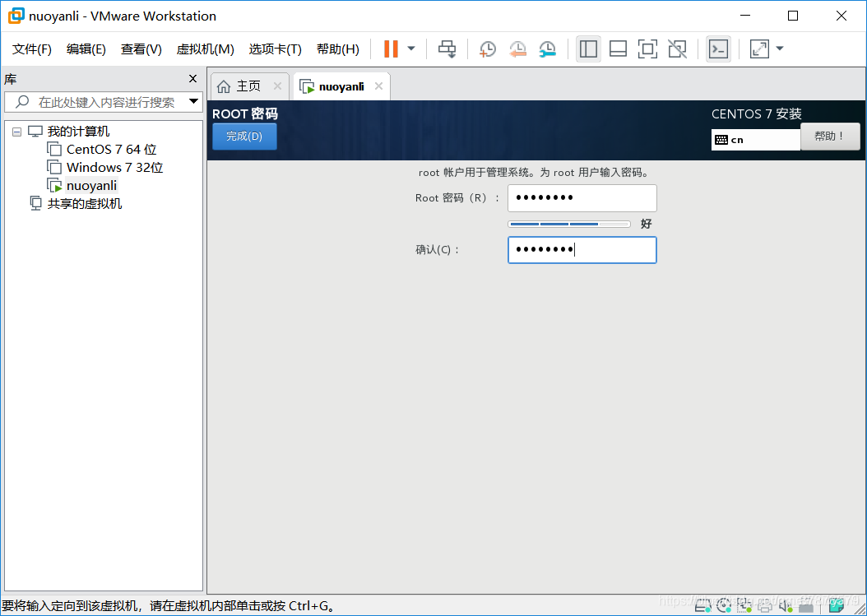
Task: Select 共享的虚拟机 in the library
Action: pos(84,204)
